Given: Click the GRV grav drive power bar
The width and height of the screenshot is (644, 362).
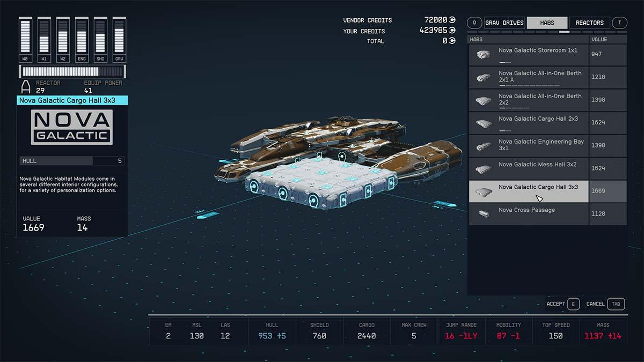Looking at the screenshot, I should [119, 40].
